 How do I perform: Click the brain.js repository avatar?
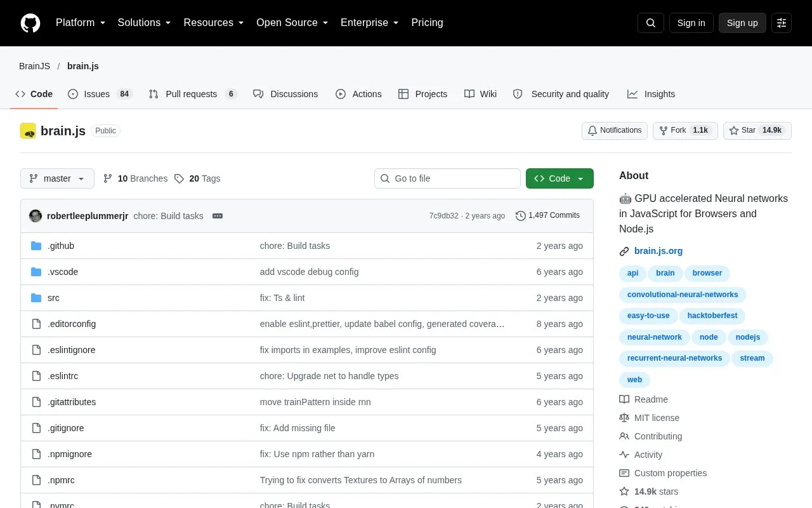click(28, 131)
